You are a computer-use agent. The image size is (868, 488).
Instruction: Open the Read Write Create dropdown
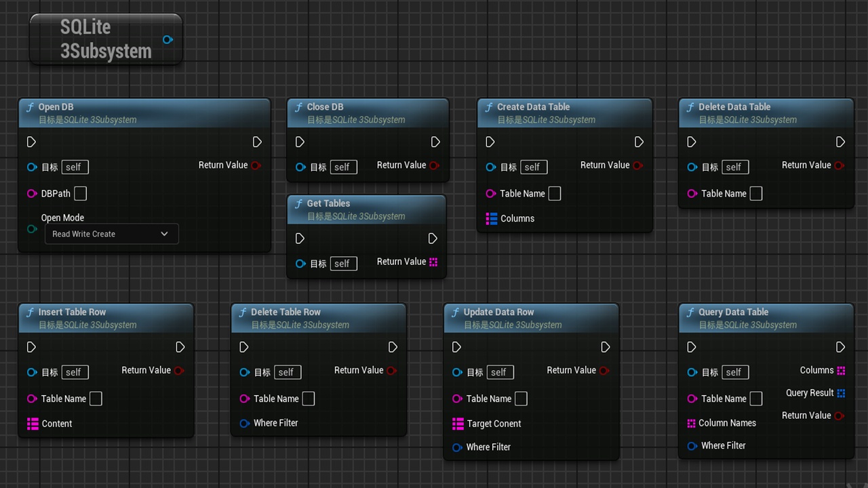111,234
